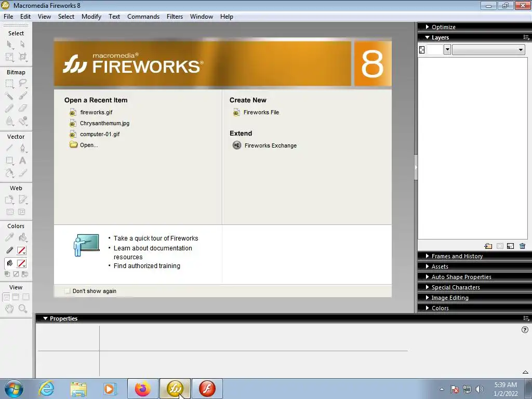532x399 pixels.
Task: Select the Pointer tool
Action: pyautogui.click(x=9, y=44)
